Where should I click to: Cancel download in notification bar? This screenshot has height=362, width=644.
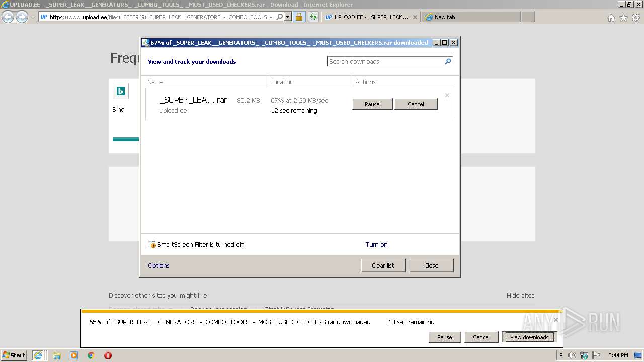point(481,337)
